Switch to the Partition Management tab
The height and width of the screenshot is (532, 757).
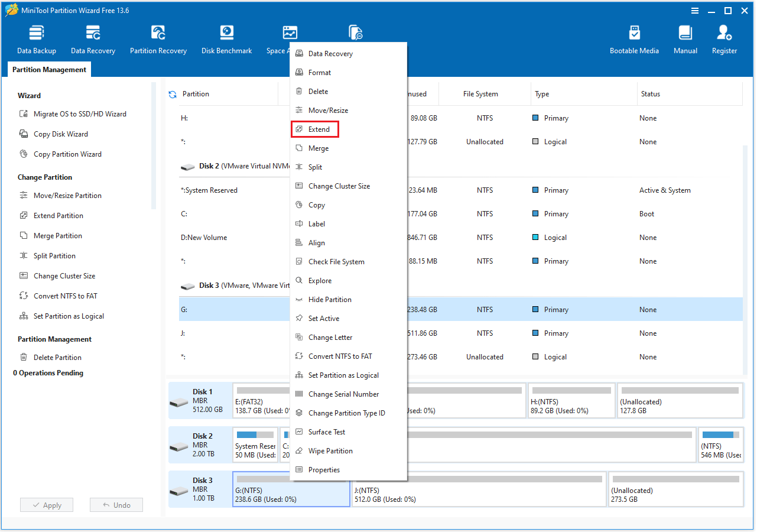pyautogui.click(x=49, y=69)
